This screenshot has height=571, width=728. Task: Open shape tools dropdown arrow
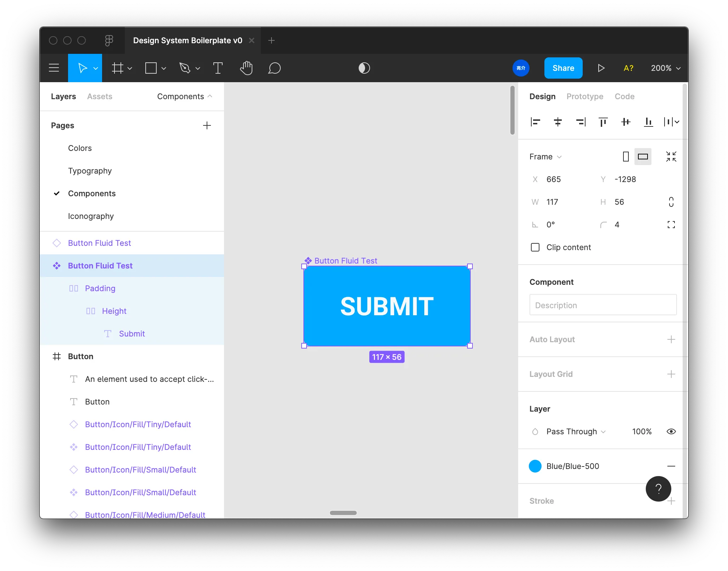pos(164,68)
